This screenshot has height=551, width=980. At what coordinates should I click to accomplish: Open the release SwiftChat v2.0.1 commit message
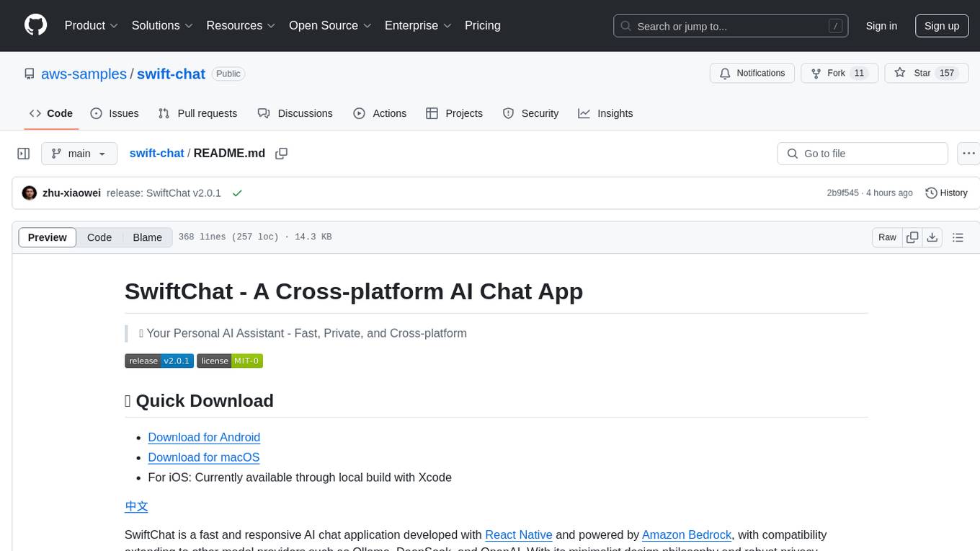164,193
